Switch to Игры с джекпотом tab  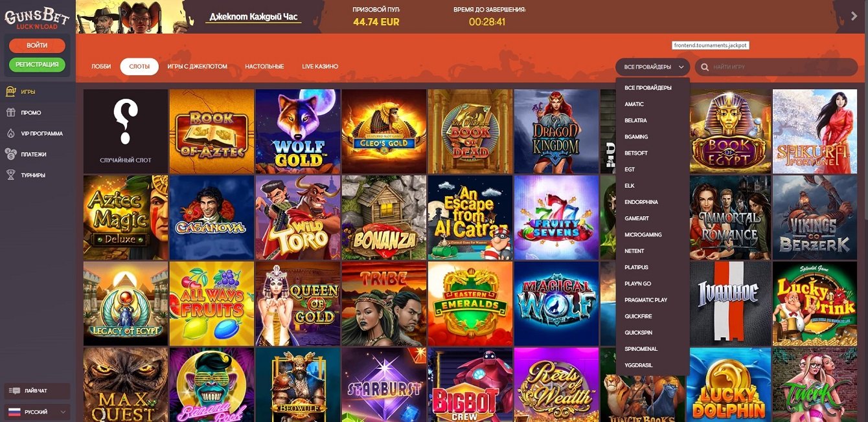tap(197, 67)
